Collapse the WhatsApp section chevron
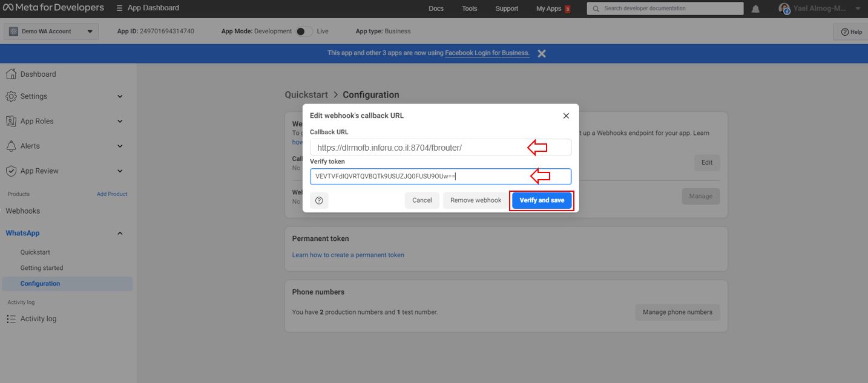868x383 pixels. pyautogui.click(x=120, y=233)
